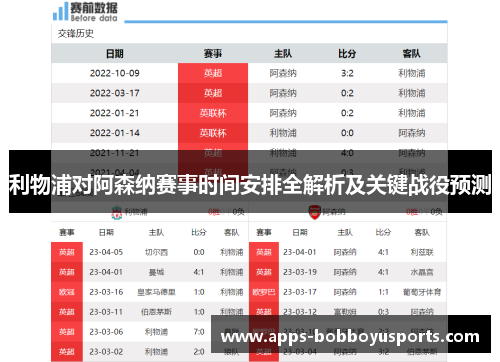Click the Liverpool club crest icon
Viewport: 500px width, 362px height.
coord(117,212)
